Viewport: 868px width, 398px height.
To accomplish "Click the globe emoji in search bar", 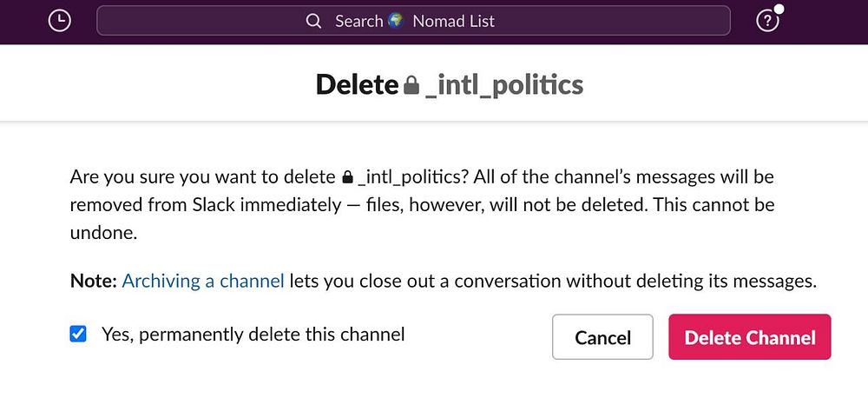I will (397, 21).
